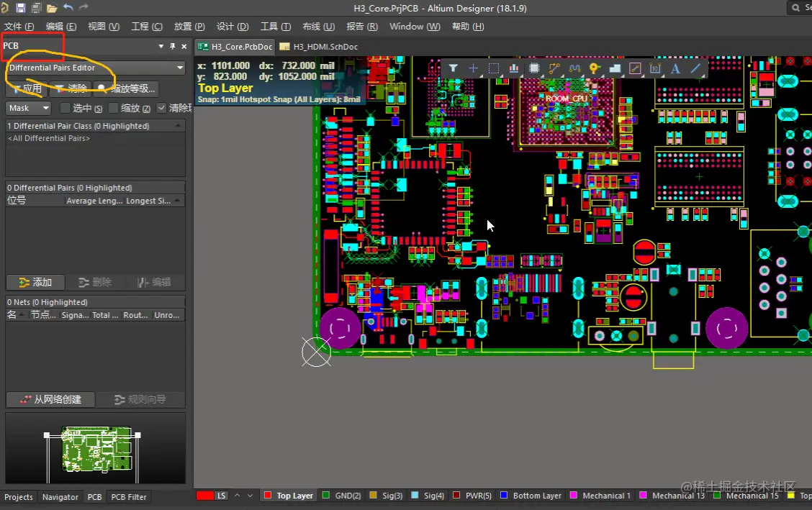Click the sort arrow beside Longest Si... column
Viewport: 812px width, 510px height.
(178, 200)
